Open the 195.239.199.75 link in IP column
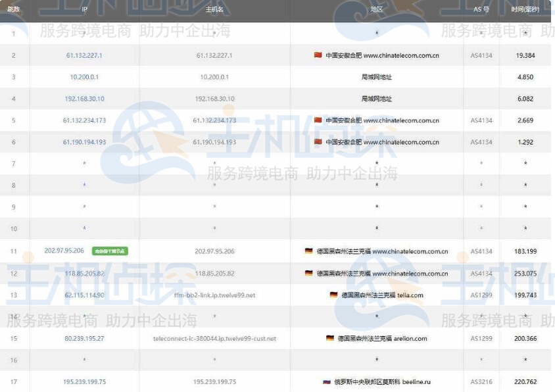The image size is (555, 392). click(84, 382)
